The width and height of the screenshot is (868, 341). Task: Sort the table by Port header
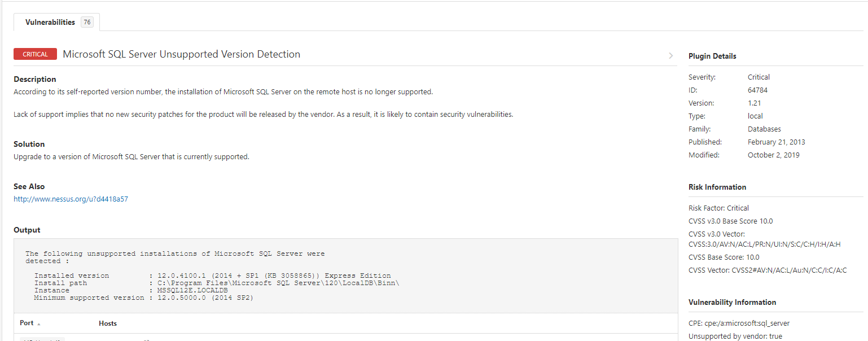pos(27,323)
